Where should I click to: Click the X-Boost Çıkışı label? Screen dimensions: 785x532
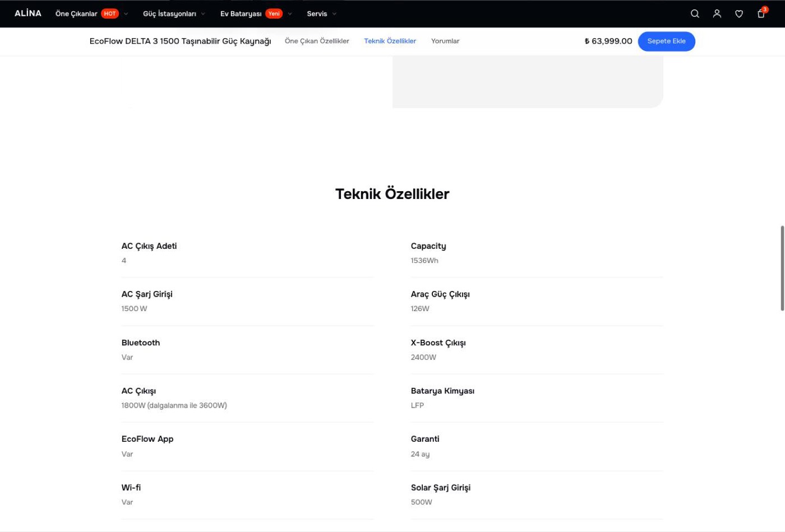[x=438, y=343]
